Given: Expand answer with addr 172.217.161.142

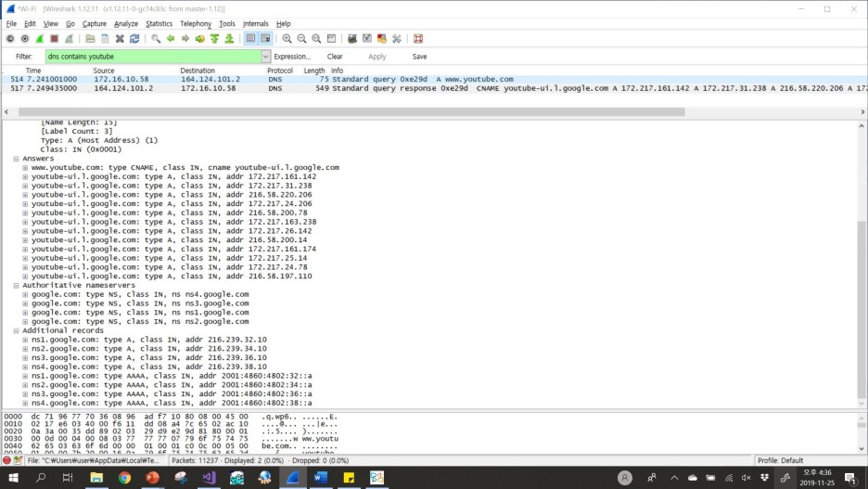Looking at the screenshot, I should click(x=25, y=176).
